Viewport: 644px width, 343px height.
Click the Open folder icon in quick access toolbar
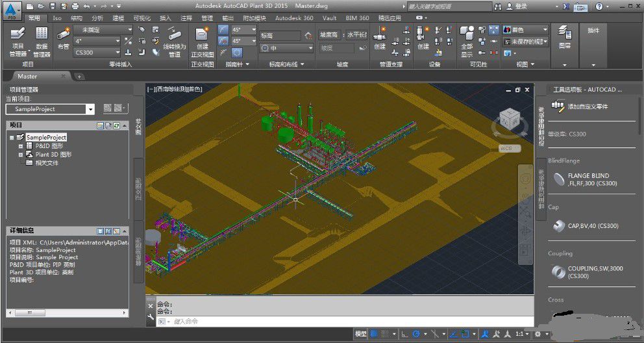tap(41, 6)
